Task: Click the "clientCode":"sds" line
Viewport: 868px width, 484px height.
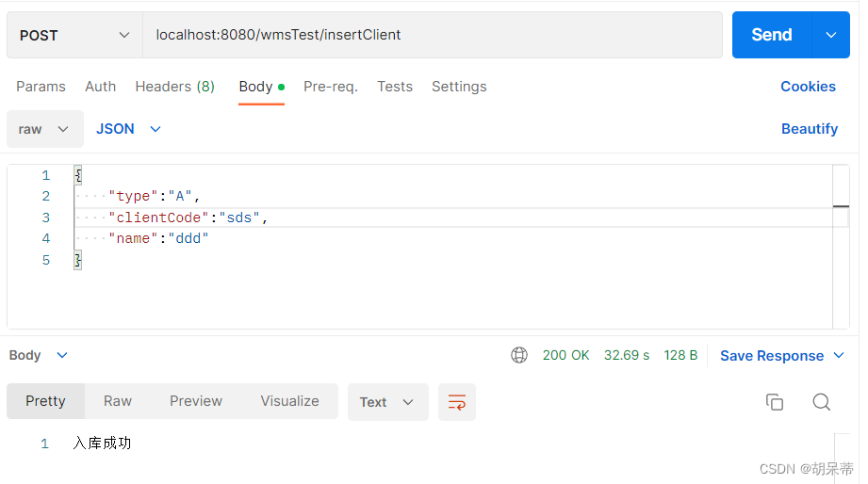Action: pyautogui.click(x=188, y=218)
